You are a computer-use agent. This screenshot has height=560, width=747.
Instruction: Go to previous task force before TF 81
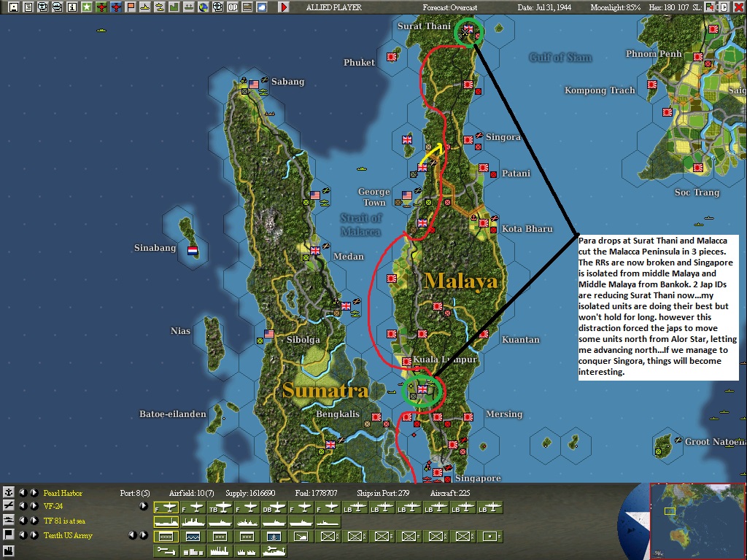coord(23,520)
